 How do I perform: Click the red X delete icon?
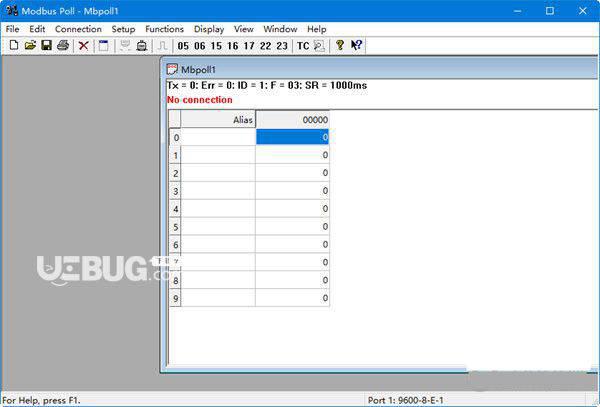(x=83, y=46)
